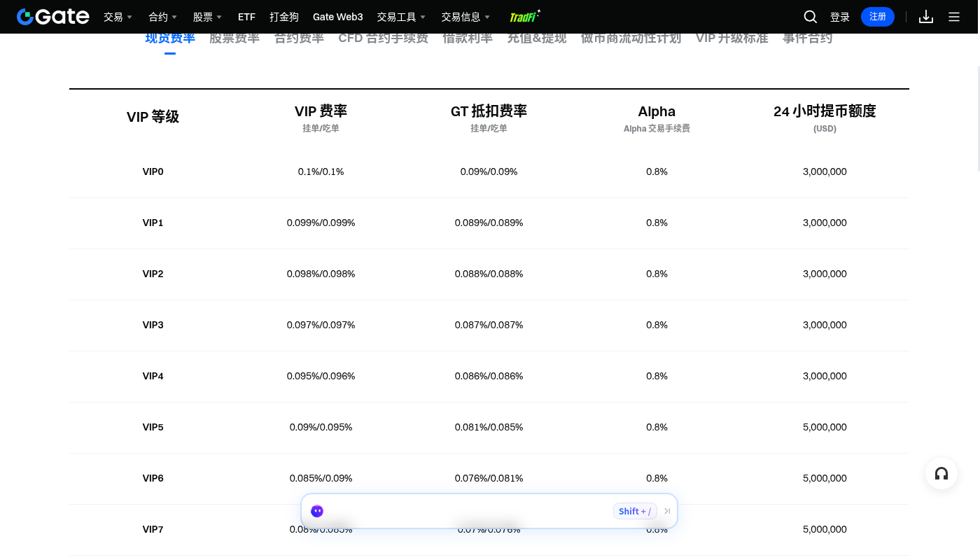
Task: Open the Gate Web3 menu item
Action: pyautogui.click(x=338, y=17)
